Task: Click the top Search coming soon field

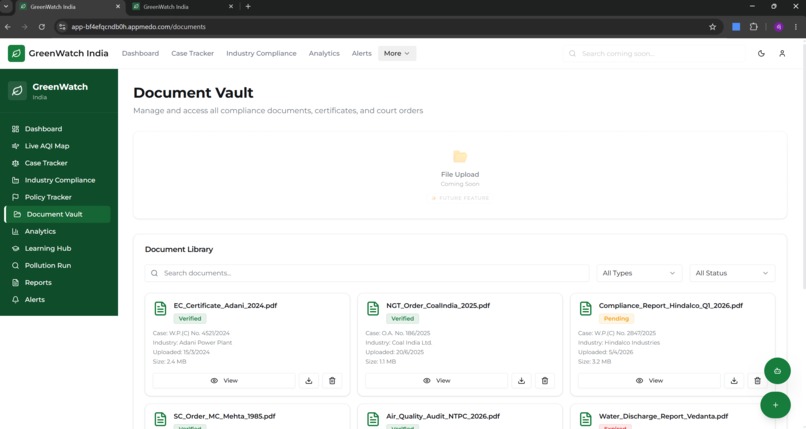Action: pos(654,53)
